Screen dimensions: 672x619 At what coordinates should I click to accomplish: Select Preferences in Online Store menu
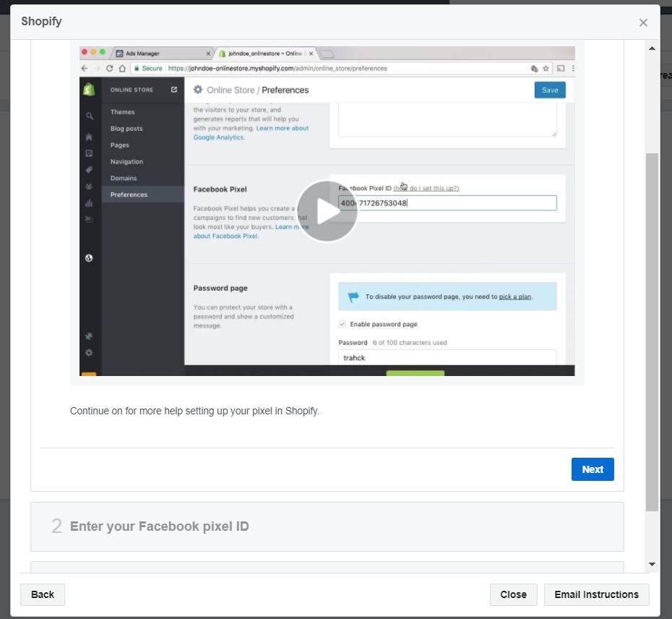[129, 195]
